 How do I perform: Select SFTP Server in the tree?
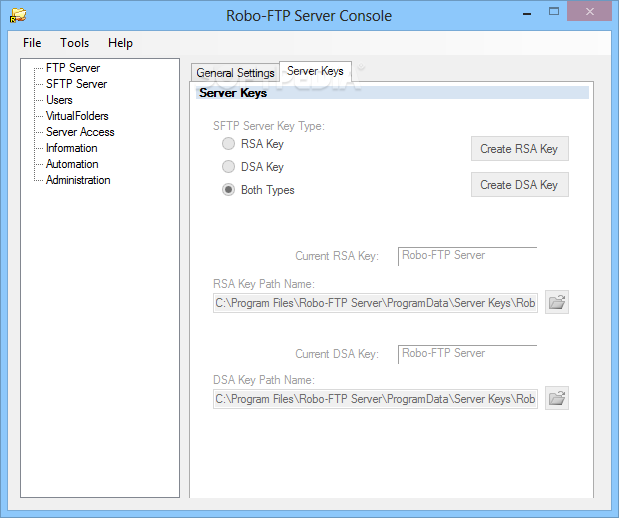[x=77, y=84]
